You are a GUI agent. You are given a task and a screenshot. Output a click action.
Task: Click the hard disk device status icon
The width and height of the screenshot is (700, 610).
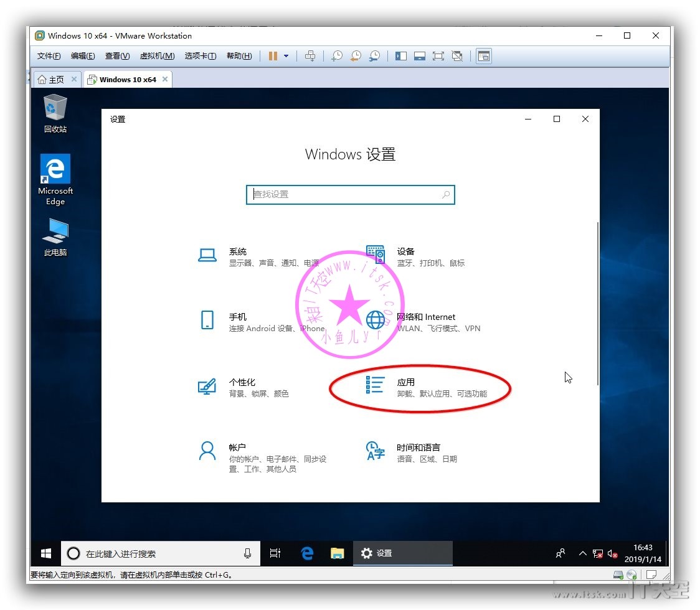(x=618, y=575)
